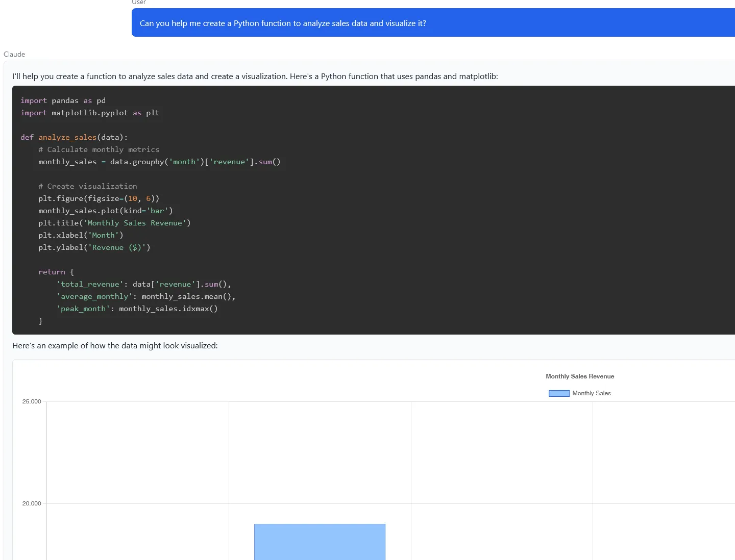Click the plt.ylabel('Revenue ($)') line

94,247
